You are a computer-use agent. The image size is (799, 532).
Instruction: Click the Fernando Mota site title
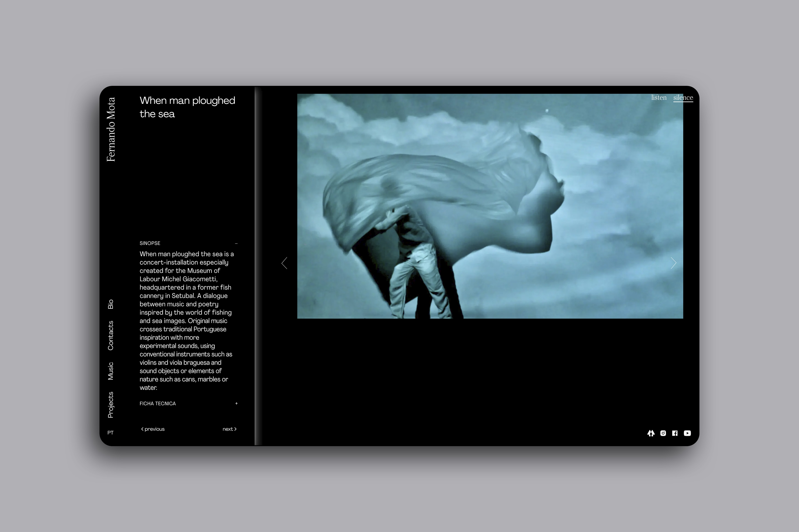pyautogui.click(x=111, y=129)
